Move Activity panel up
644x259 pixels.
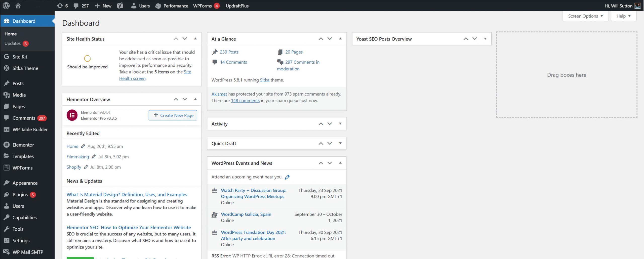321,123
